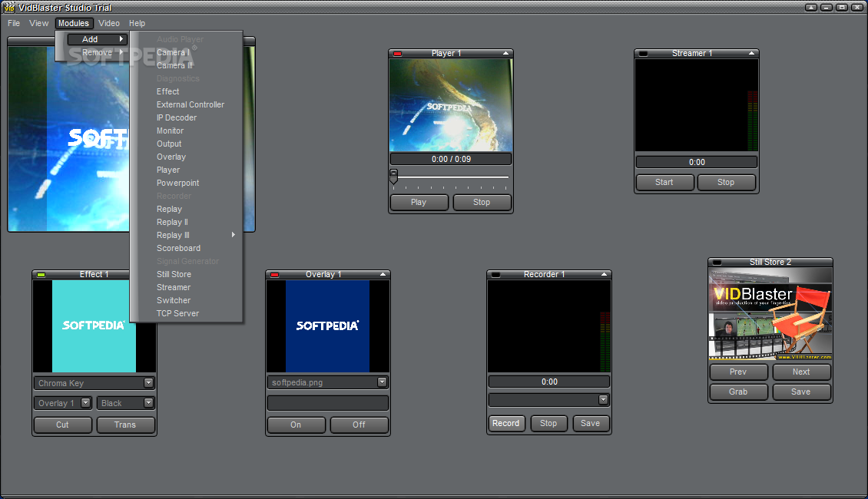Open the Video menu

pos(109,23)
